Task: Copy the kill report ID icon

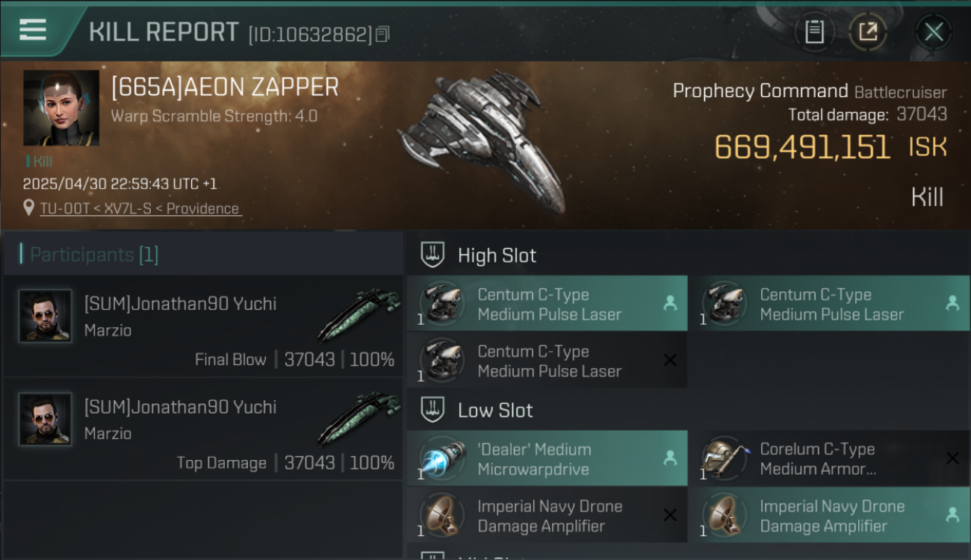Action: point(382,34)
